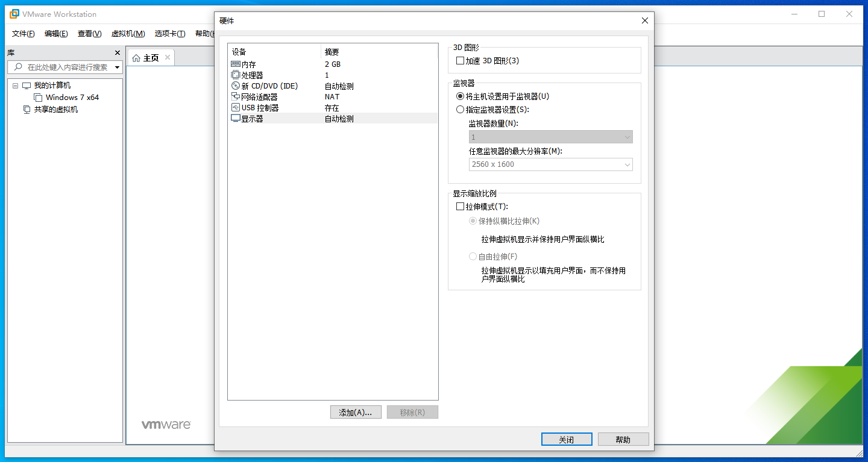Screen dimensions: 868x462
Task: Open the library search dropdown arrow
Action: pos(118,67)
